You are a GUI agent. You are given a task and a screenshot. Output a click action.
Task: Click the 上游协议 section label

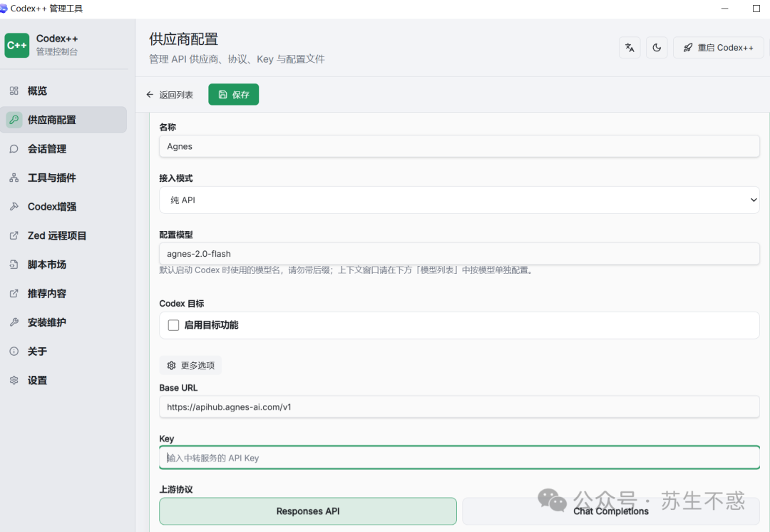pyautogui.click(x=176, y=490)
